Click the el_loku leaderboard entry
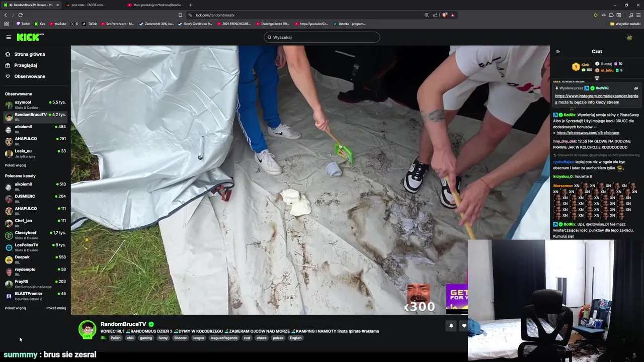Viewport: 644px width, 362px height. pos(609,70)
